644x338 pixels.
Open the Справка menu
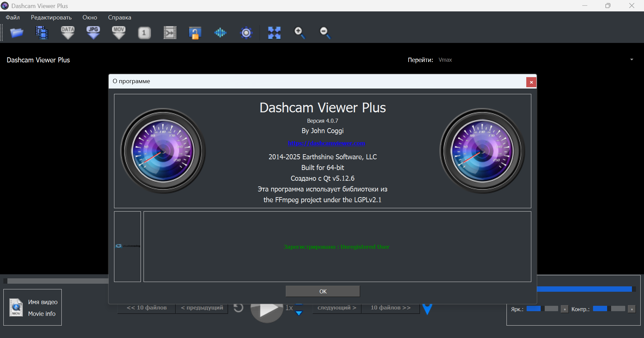[119, 17]
